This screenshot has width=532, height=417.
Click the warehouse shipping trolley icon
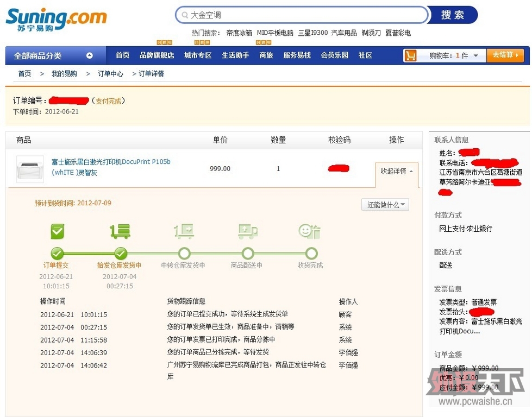(120, 231)
